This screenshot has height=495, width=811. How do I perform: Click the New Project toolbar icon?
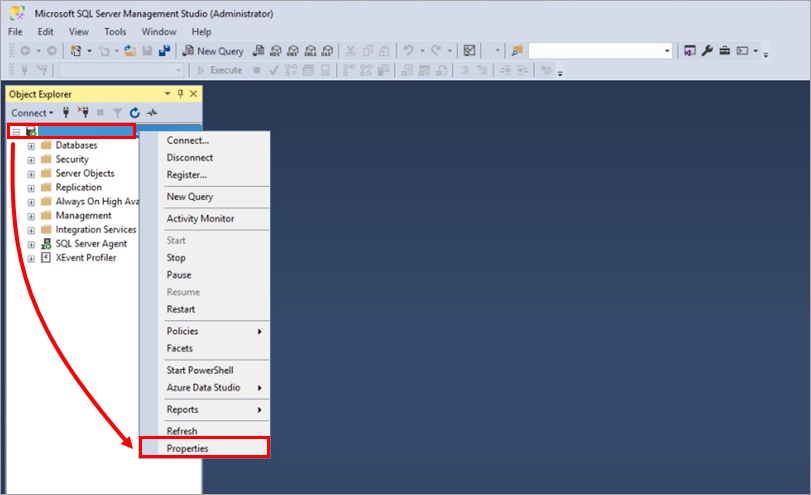click(76, 51)
